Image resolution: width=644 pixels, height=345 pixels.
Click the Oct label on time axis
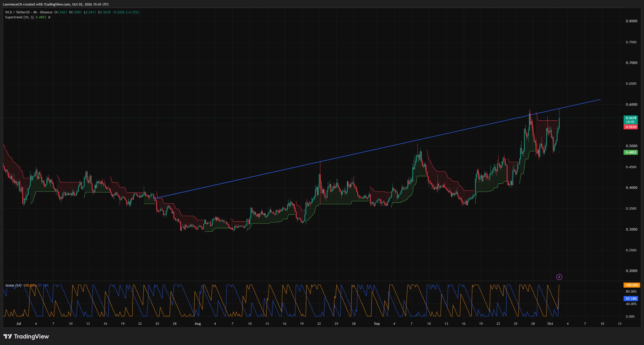click(550, 323)
